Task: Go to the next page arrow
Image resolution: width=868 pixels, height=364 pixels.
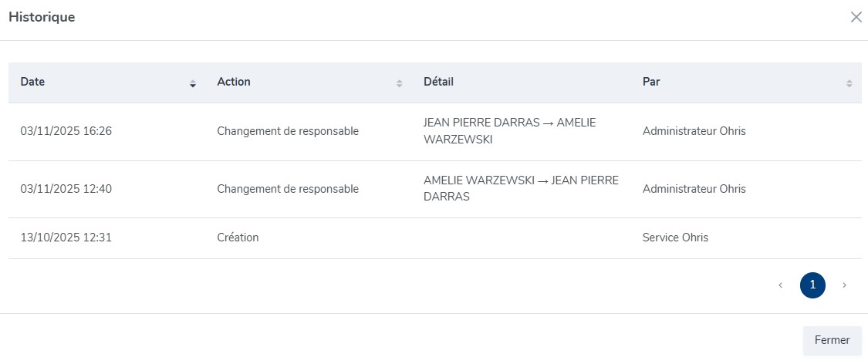Action: 844,285
